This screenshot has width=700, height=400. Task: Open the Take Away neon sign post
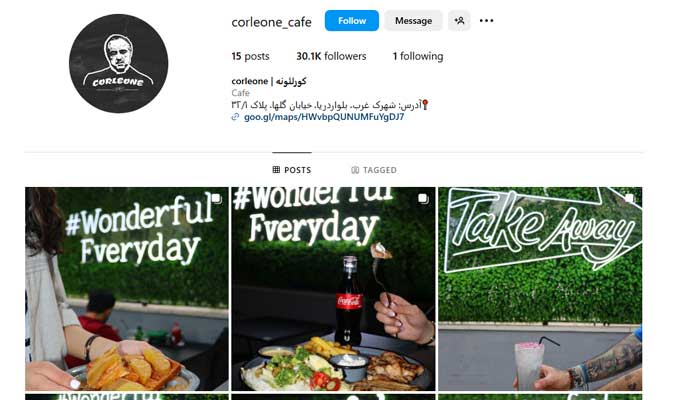(x=540, y=289)
